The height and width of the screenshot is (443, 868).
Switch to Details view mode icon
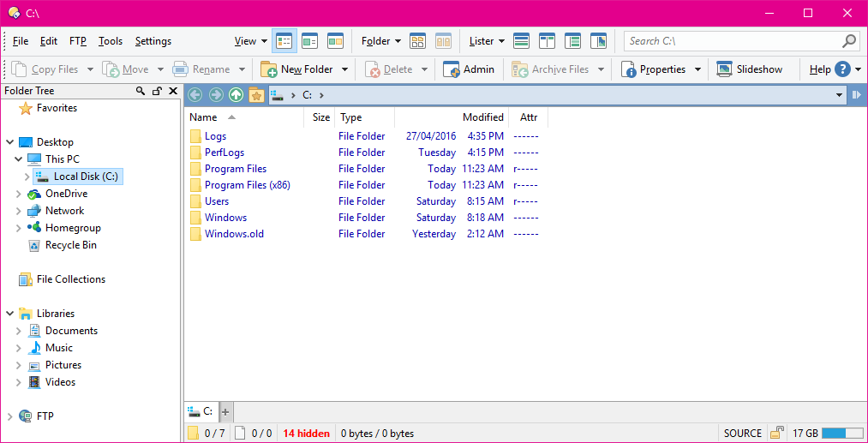pyautogui.click(x=284, y=41)
